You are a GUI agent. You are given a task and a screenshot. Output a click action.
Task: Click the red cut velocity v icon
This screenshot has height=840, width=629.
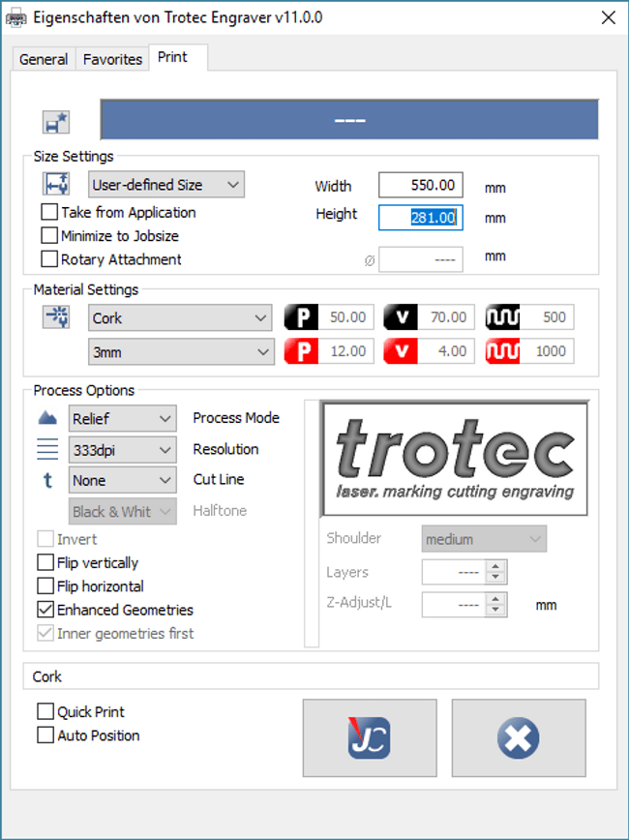point(401,351)
